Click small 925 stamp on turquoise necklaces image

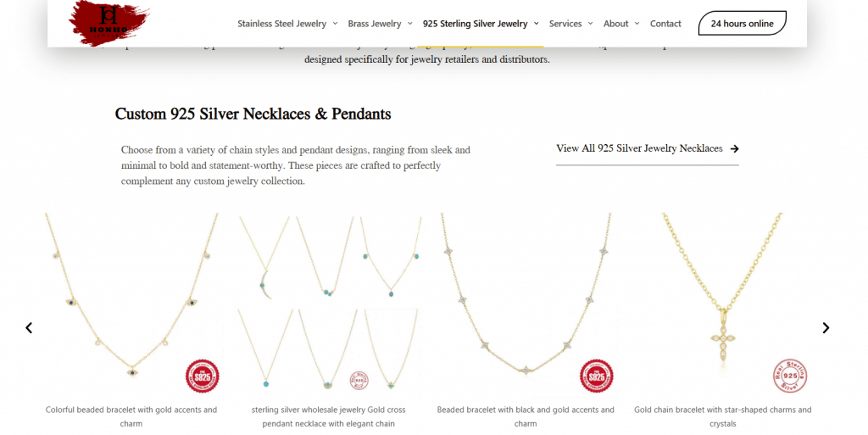tap(359, 380)
